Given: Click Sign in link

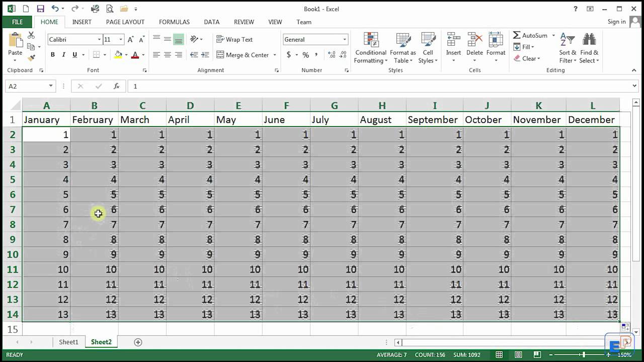Looking at the screenshot, I should 616,22.
